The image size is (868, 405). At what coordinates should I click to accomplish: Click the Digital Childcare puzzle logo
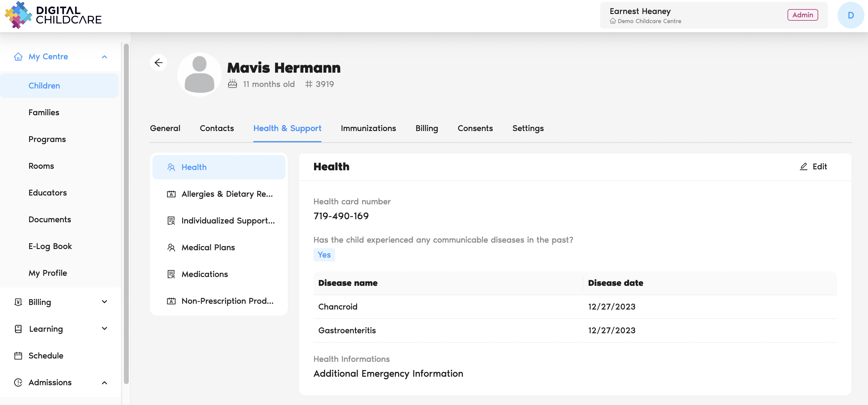click(18, 15)
